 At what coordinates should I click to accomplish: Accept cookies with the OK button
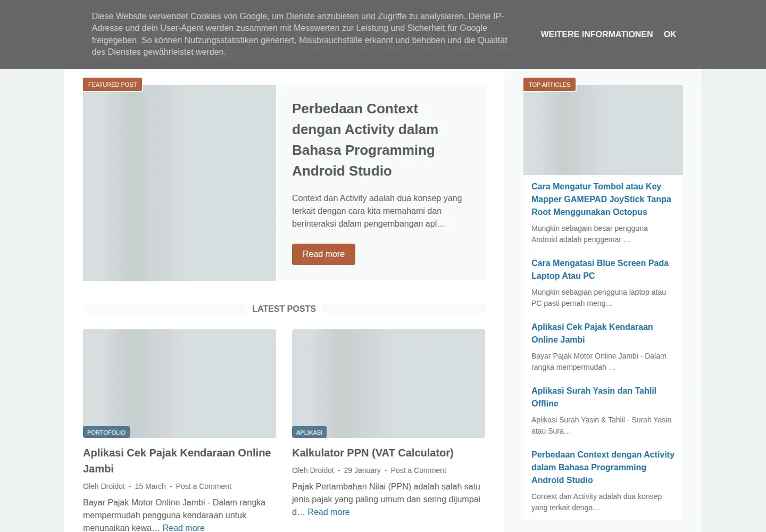pos(670,34)
